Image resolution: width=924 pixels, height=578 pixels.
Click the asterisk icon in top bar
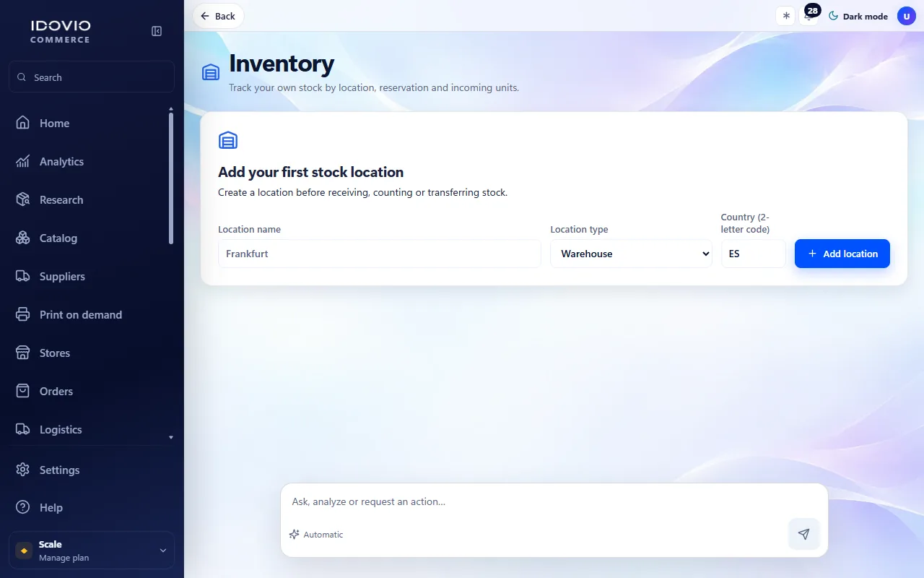coord(786,16)
